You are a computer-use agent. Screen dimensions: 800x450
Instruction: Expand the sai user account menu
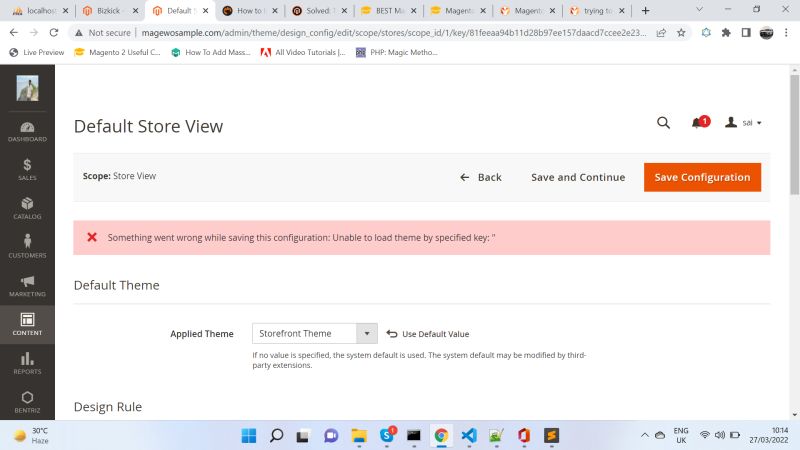click(743, 123)
